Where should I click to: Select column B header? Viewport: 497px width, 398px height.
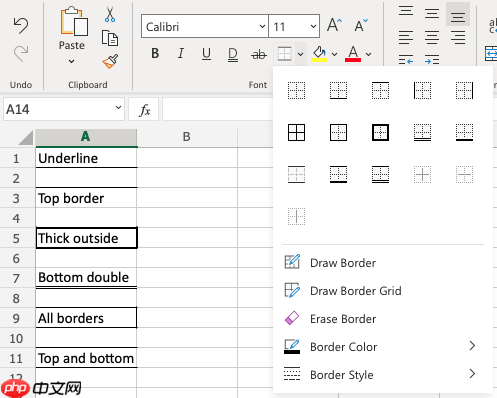click(x=187, y=137)
